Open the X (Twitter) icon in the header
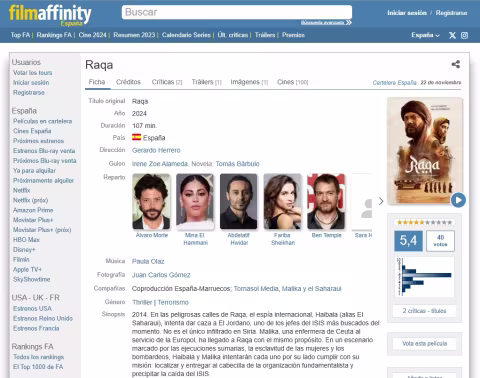 point(452,35)
